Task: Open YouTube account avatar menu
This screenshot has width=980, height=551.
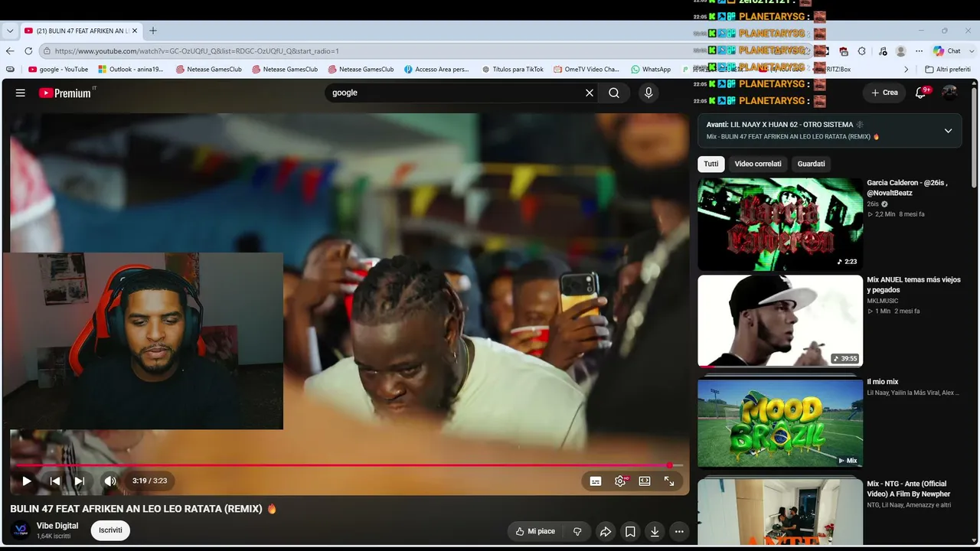Action: coord(949,93)
